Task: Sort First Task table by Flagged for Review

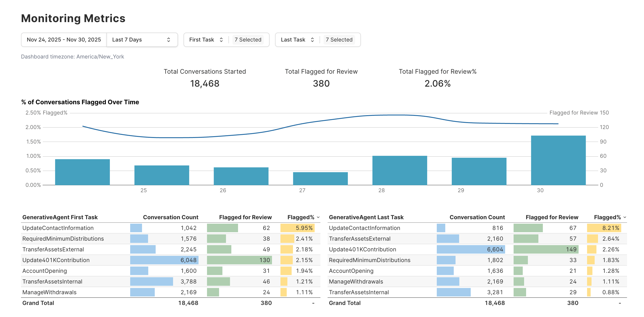Action: [x=245, y=217]
